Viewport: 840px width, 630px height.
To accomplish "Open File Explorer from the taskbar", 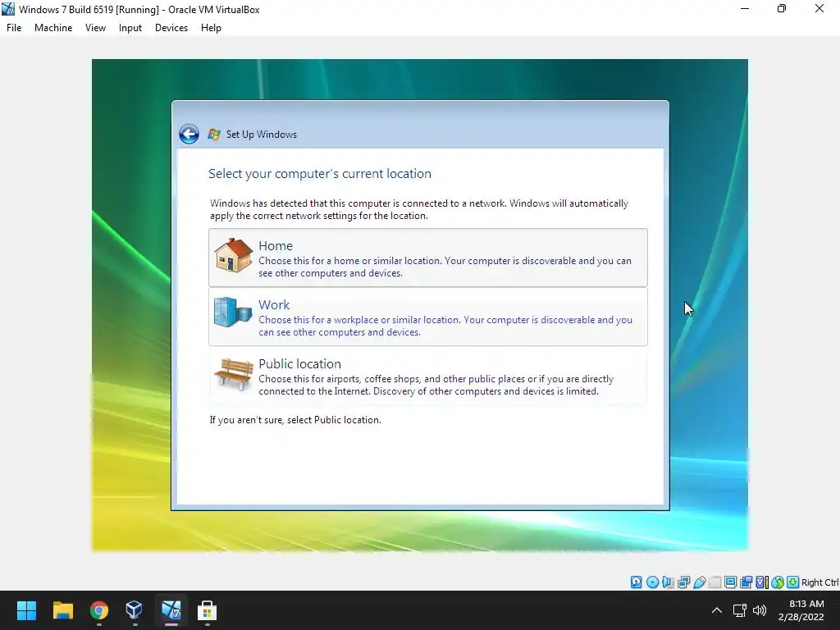I will (62, 610).
